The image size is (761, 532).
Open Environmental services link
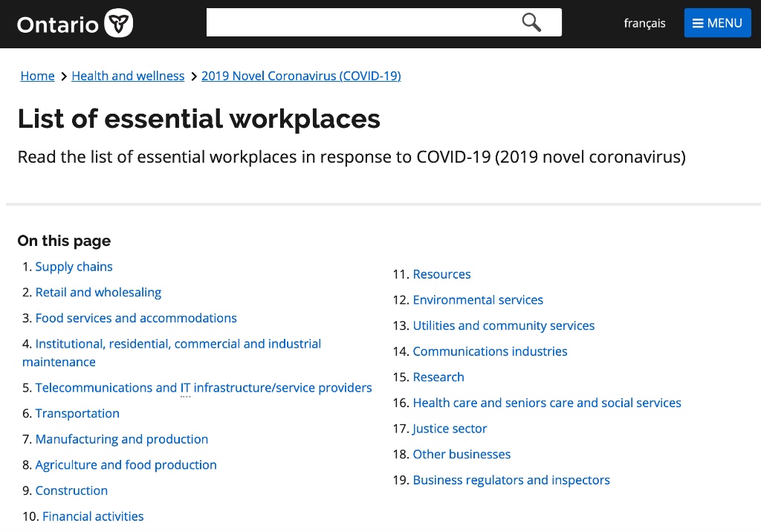point(478,300)
